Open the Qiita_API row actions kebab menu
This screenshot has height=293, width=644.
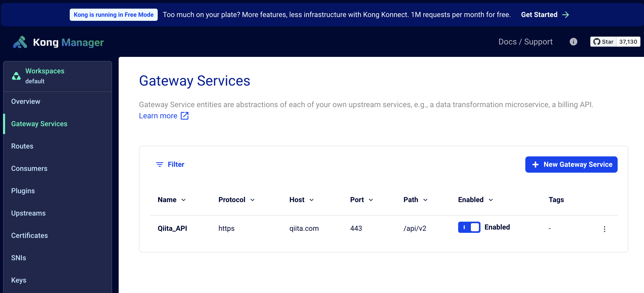pos(604,229)
